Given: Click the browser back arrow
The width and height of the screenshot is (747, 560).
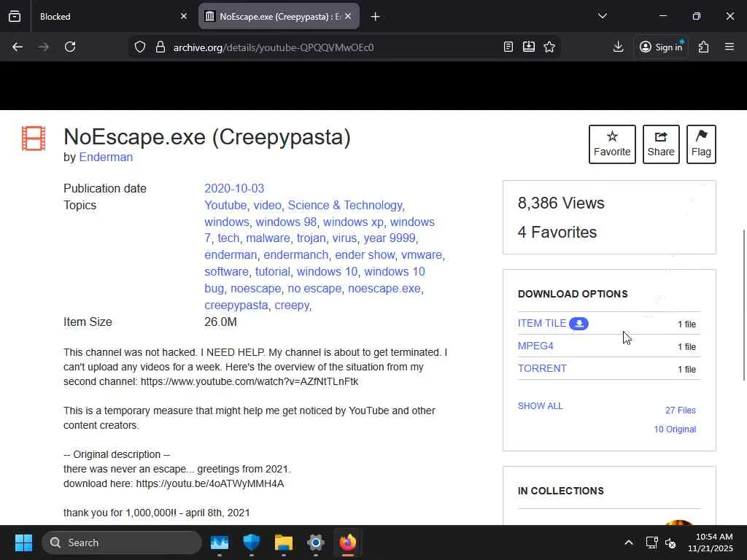Looking at the screenshot, I should point(18,47).
